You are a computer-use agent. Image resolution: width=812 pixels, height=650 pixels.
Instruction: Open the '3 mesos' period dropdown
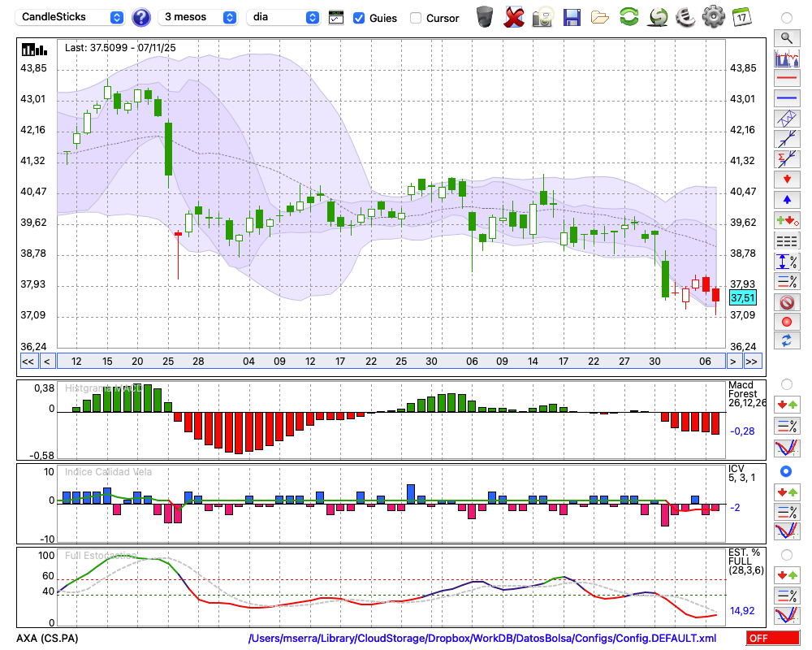tap(198, 17)
